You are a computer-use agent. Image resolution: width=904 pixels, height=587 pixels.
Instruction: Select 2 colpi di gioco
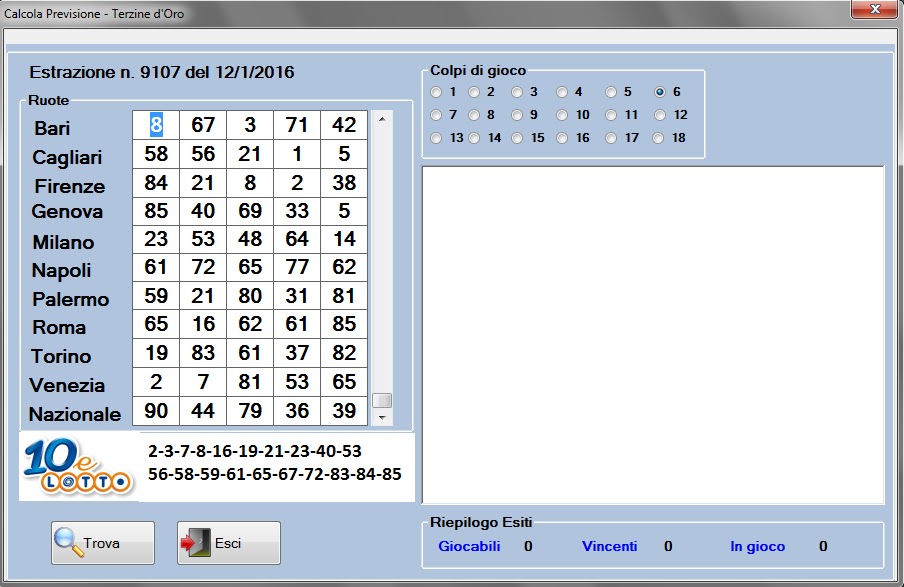pos(474,92)
